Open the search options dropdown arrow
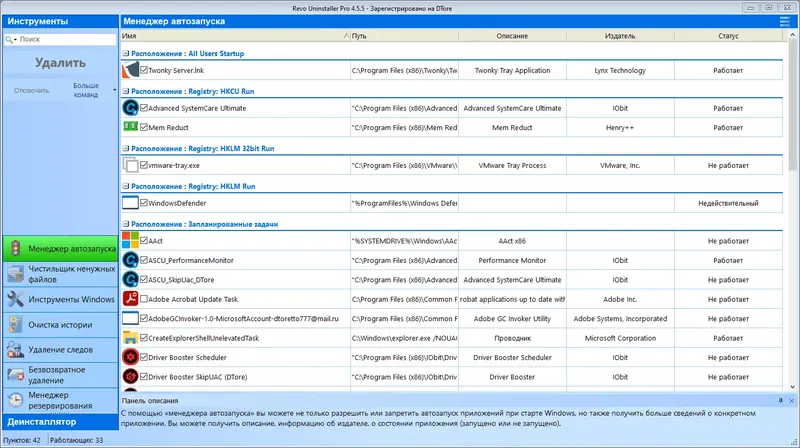Image resolution: width=800 pixels, height=448 pixels. pos(15,39)
